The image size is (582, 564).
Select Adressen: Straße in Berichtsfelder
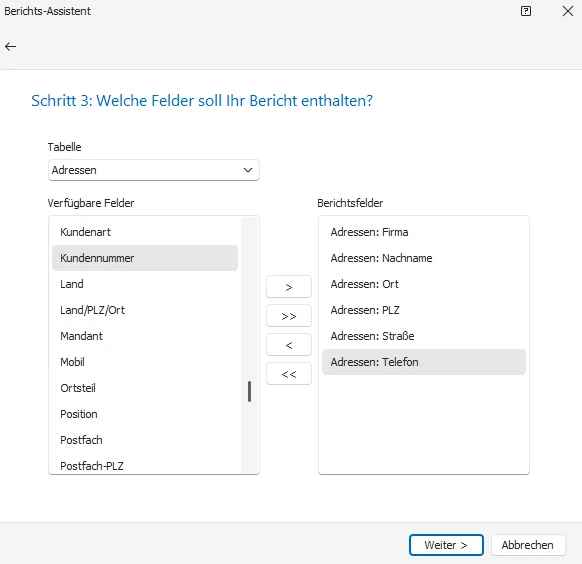tap(424, 336)
